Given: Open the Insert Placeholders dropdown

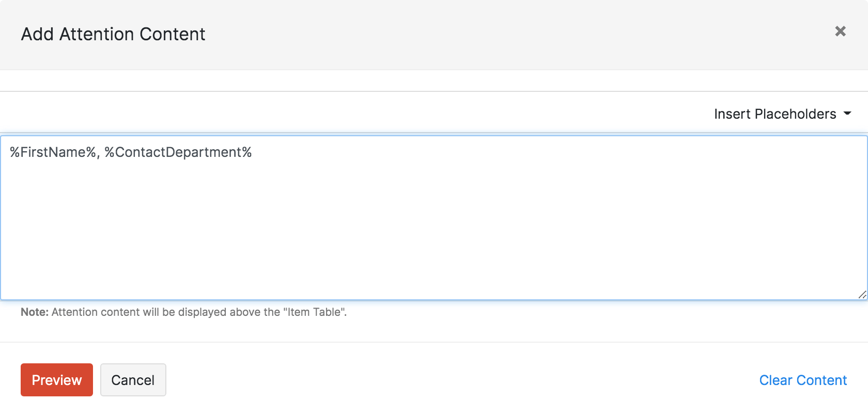Looking at the screenshot, I should point(775,114).
